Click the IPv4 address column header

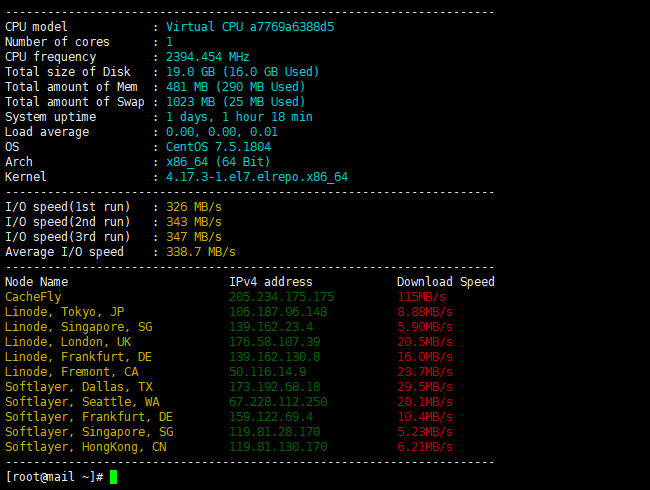[271, 282]
